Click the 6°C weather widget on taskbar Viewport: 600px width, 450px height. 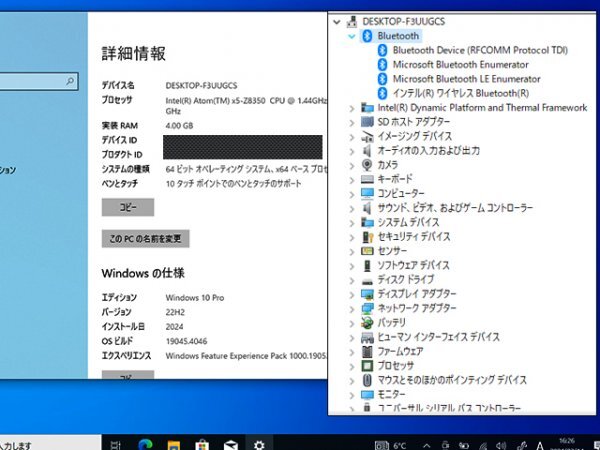[390, 445]
